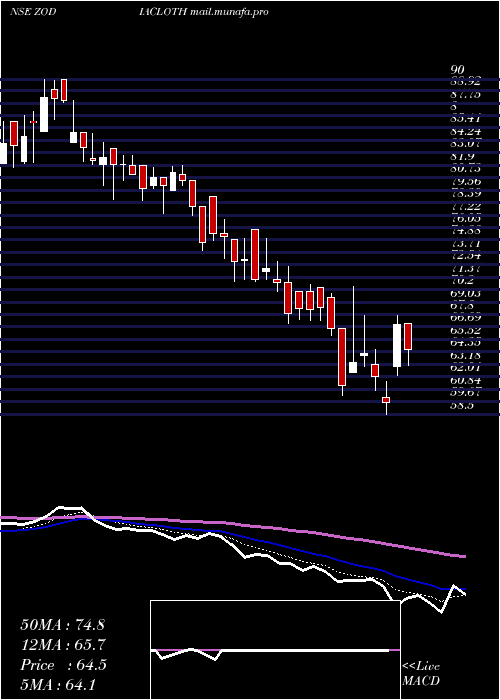Select the tall white candle second from right
This screenshot has height=700, width=500.
click(x=397, y=346)
